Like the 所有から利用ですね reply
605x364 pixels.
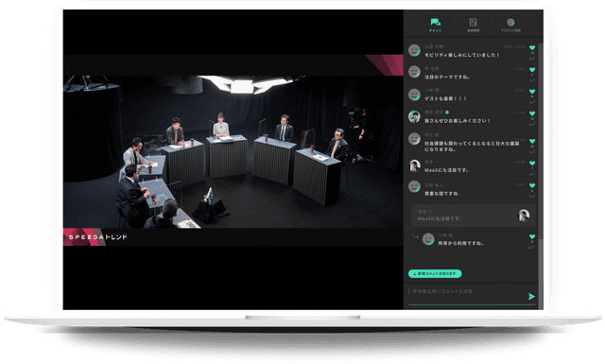[x=532, y=236]
